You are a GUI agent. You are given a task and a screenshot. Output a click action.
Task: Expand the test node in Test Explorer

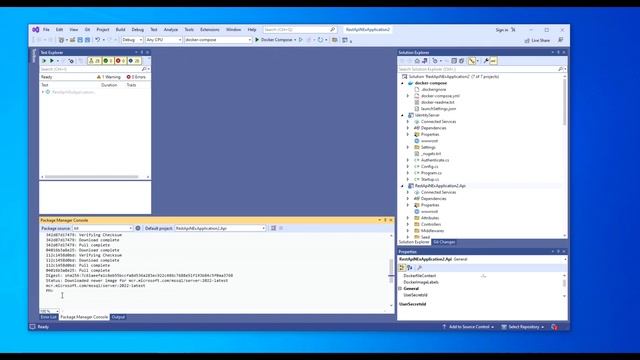tap(43, 92)
